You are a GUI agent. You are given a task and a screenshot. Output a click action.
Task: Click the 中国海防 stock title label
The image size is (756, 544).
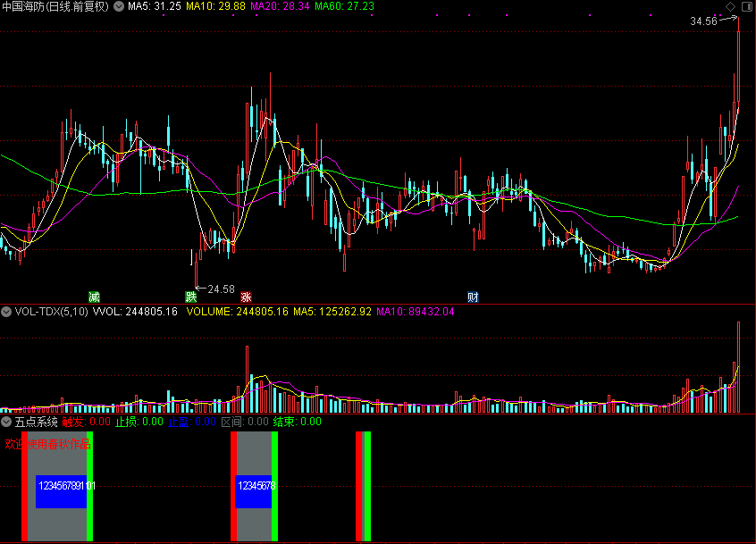pyautogui.click(x=27, y=6)
